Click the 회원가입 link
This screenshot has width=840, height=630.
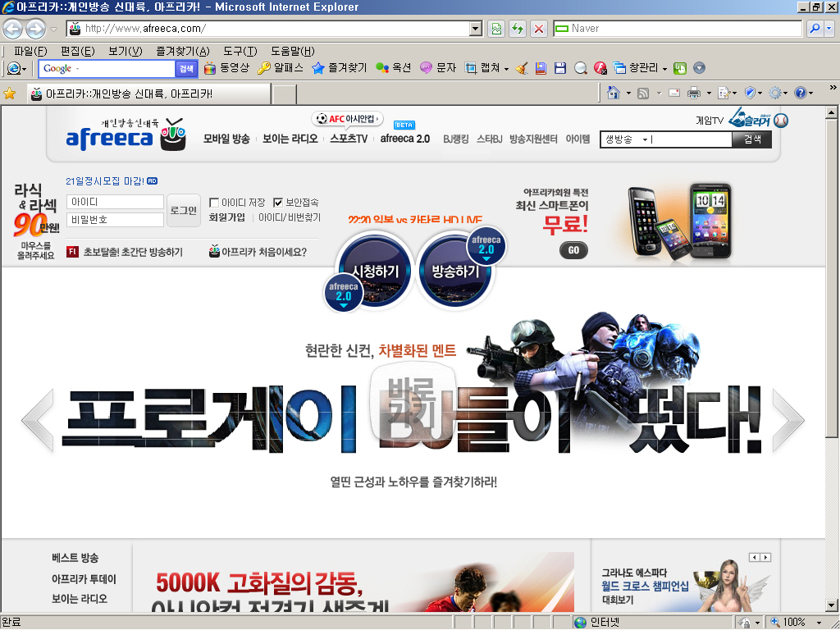tap(226, 217)
